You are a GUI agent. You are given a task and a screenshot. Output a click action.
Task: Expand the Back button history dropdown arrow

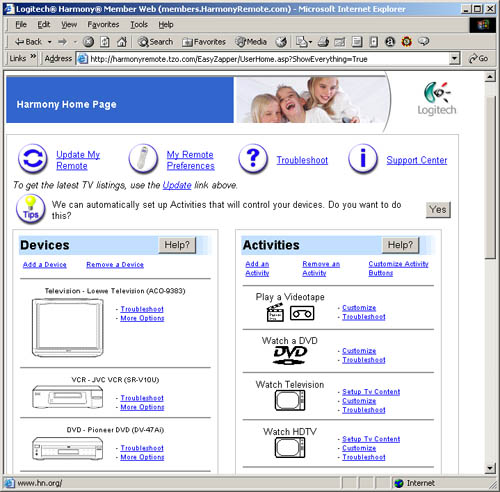(x=50, y=42)
